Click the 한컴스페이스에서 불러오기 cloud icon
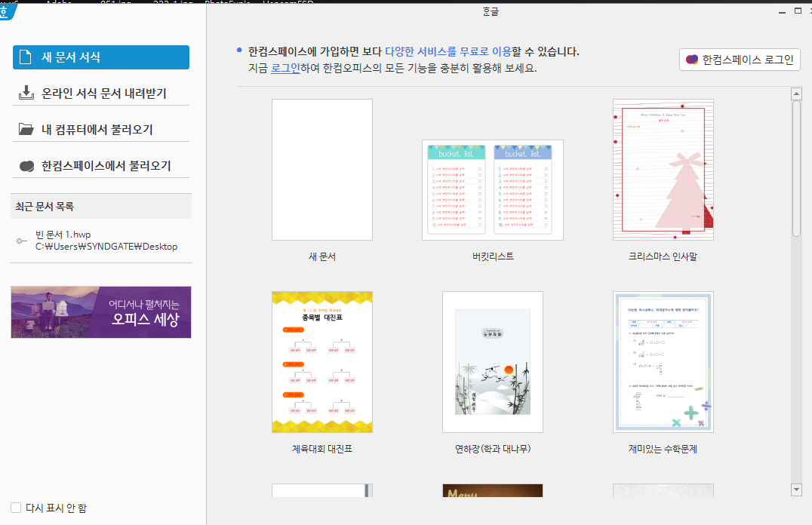 pos(26,166)
